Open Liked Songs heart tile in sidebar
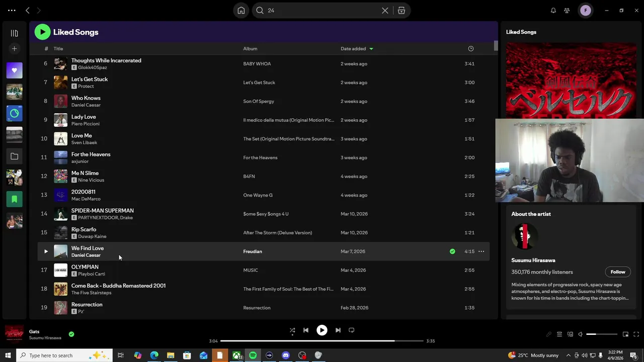Screen dimensions: 644x362 click(x=14, y=70)
